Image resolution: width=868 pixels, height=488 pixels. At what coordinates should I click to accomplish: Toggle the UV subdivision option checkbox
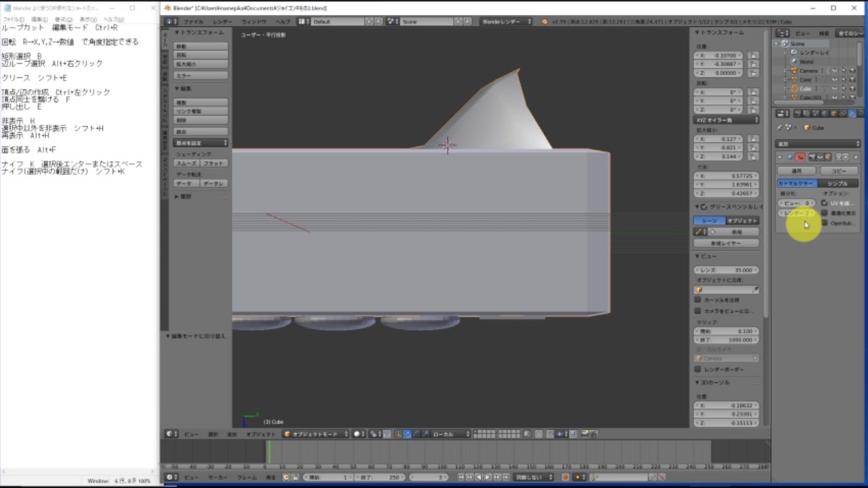825,203
